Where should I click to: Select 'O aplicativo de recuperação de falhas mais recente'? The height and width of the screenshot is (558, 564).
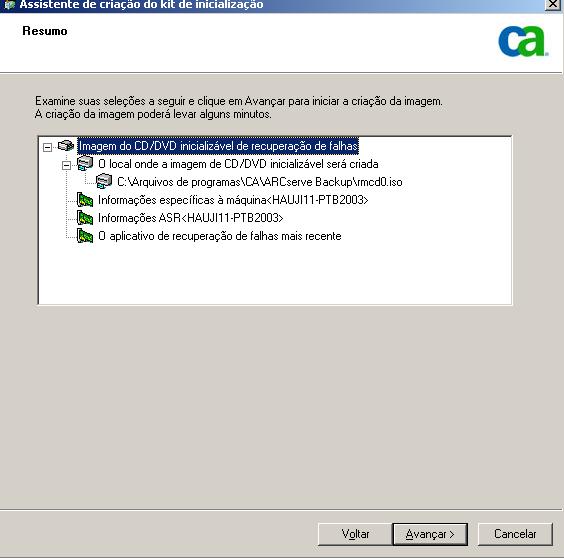tap(220, 236)
